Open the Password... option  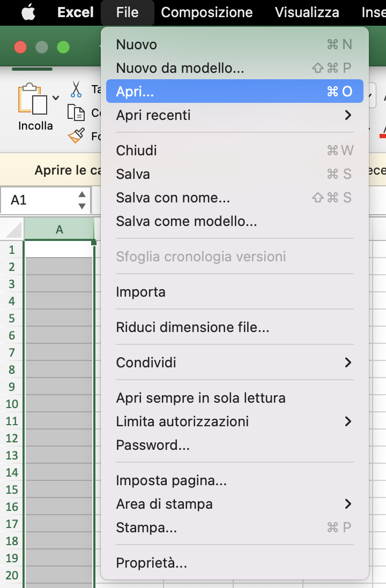[235, 445]
